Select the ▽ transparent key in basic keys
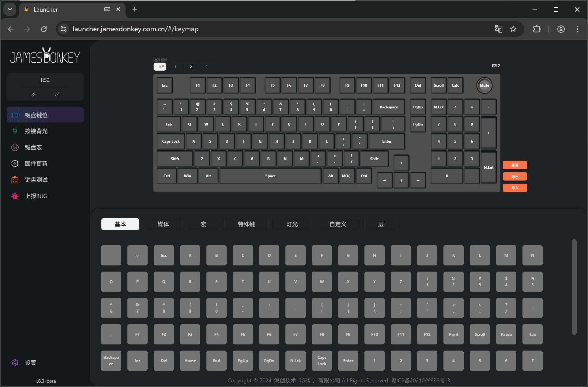 [x=138, y=255]
